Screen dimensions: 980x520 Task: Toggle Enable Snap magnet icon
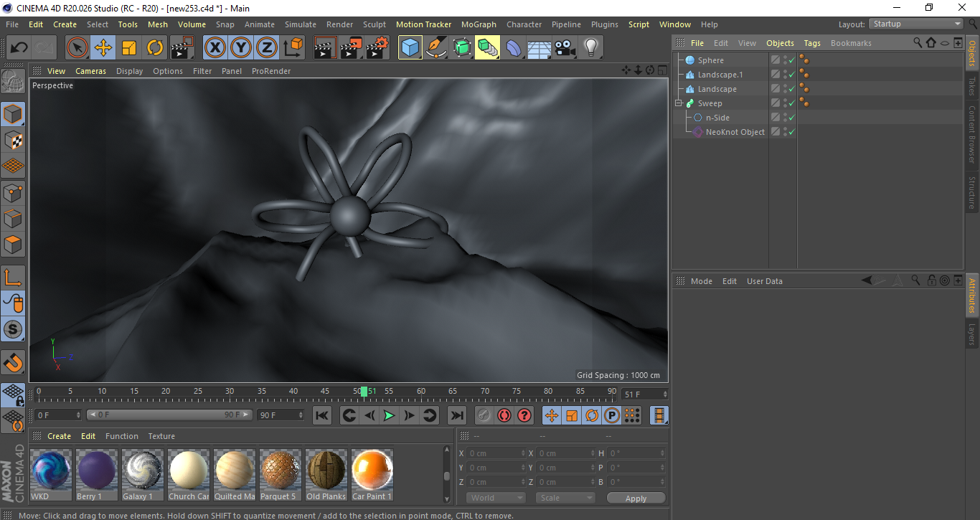pos(13,362)
